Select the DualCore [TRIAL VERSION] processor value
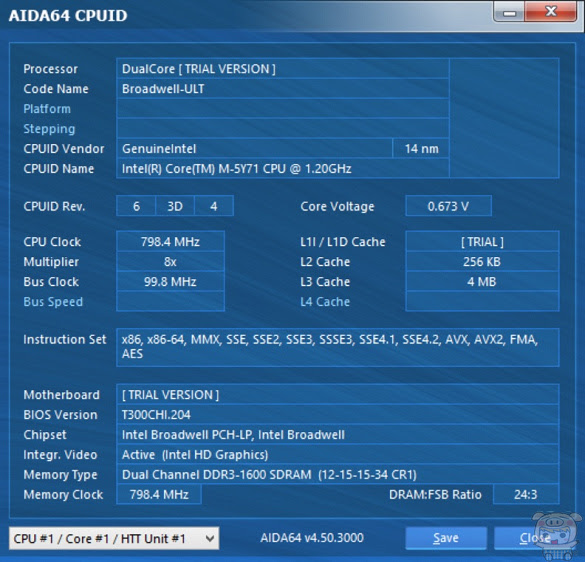585x562 pixels. [283, 69]
